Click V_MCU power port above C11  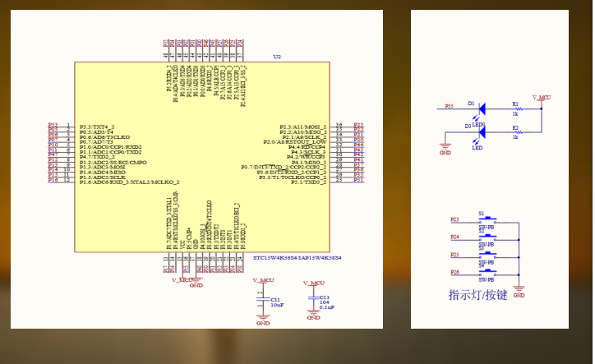point(263,281)
